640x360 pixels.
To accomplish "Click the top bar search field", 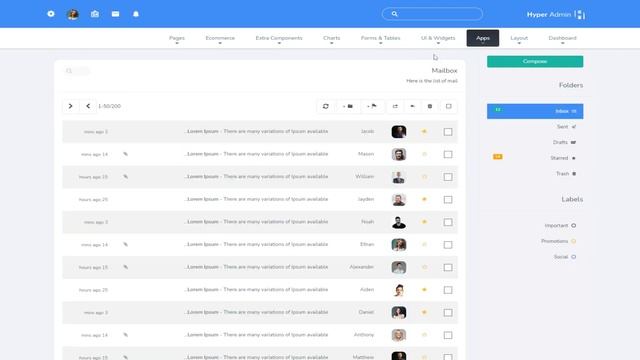I will point(432,14).
